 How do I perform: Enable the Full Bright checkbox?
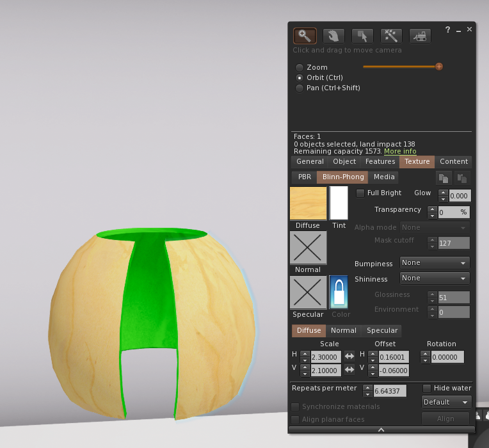[360, 193]
